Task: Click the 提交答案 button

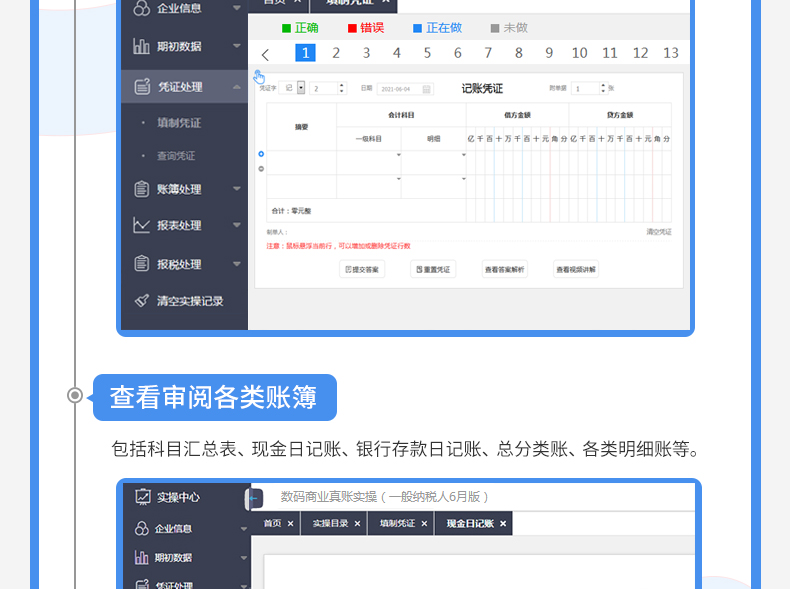Action: pos(362,269)
